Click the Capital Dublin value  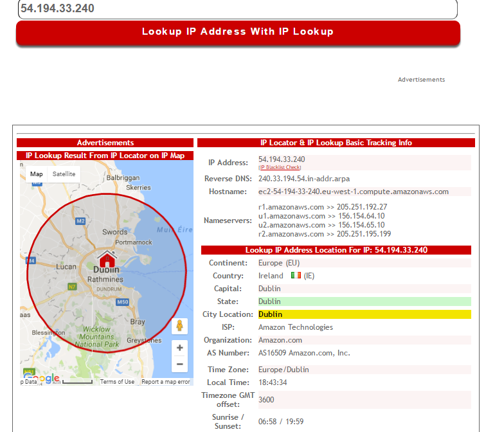269,289
